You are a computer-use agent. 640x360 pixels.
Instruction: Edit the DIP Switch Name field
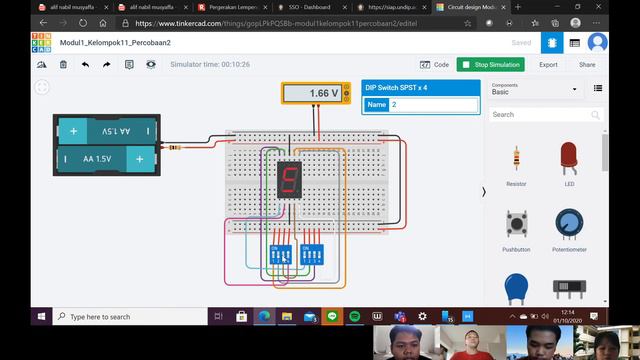pyautogui.click(x=433, y=105)
